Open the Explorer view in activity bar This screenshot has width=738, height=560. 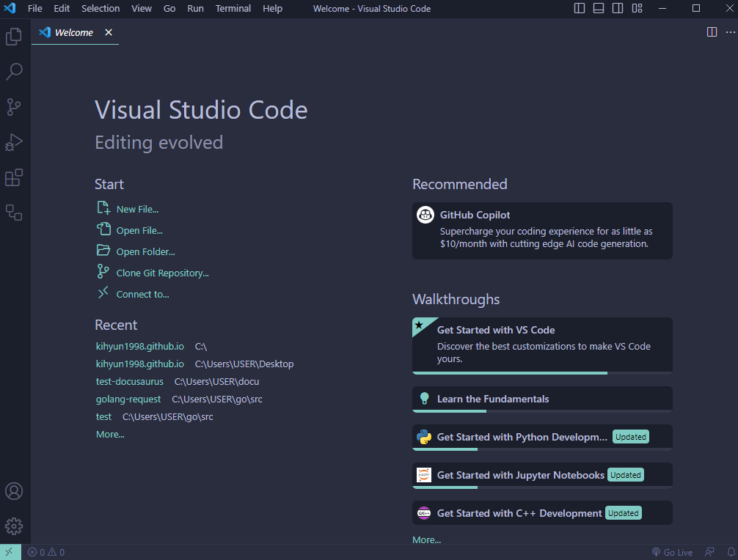click(14, 36)
